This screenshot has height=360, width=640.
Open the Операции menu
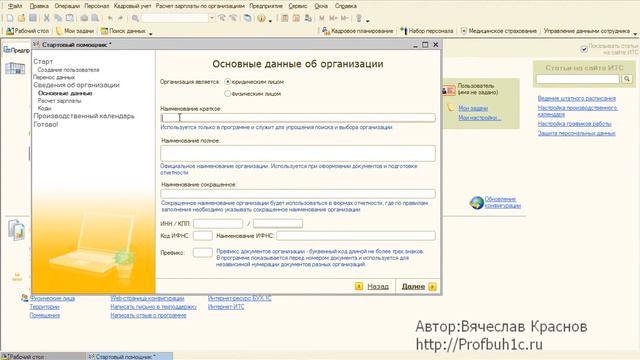(67, 6)
